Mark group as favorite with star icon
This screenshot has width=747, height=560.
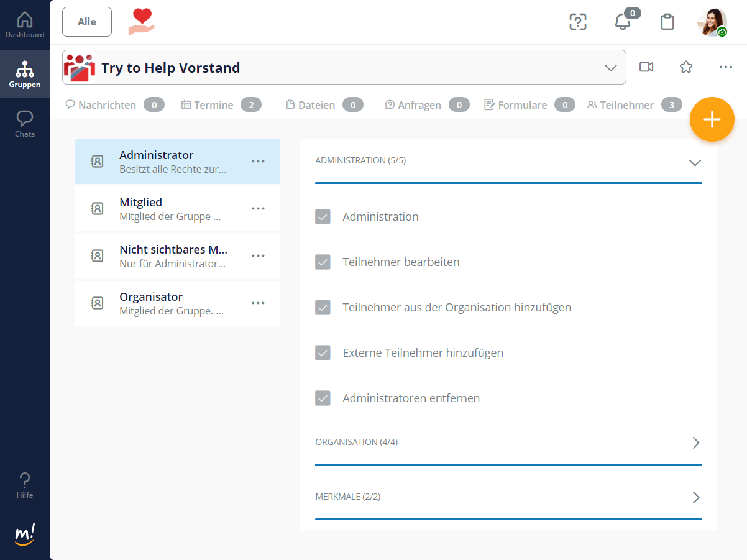(x=686, y=67)
